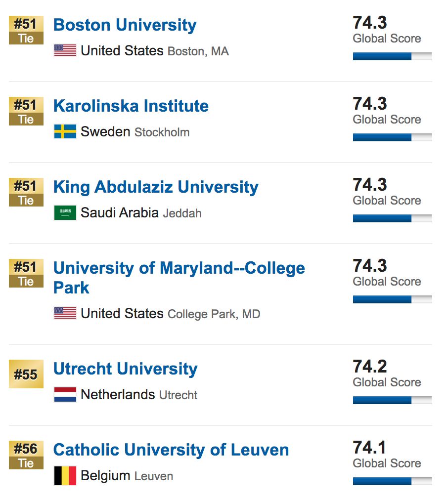Open the Karolinska Institute link
Screen dimensions: 448x498
coord(131,106)
